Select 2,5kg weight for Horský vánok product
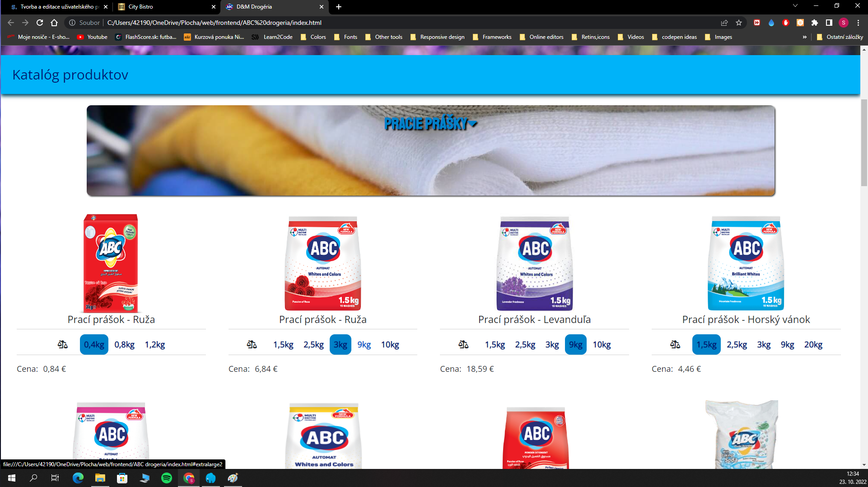Image resolution: width=868 pixels, height=487 pixels. 737,345
